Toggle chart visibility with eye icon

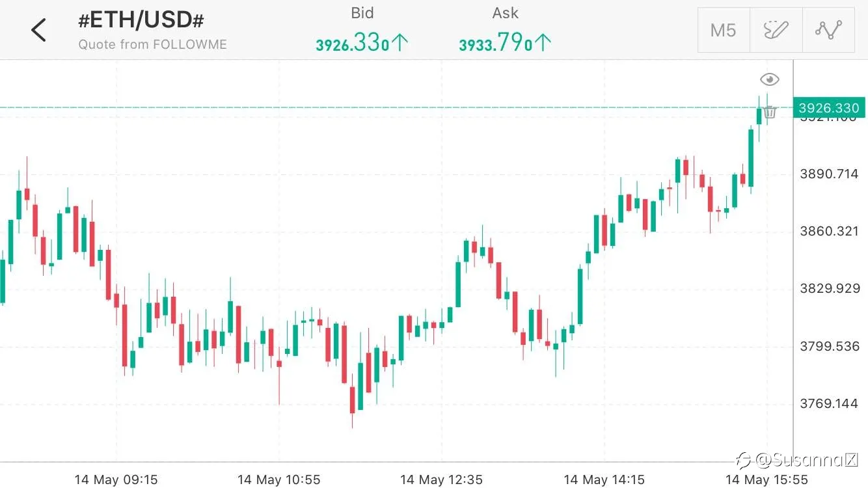pyautogui.click(x=770, y=79)
